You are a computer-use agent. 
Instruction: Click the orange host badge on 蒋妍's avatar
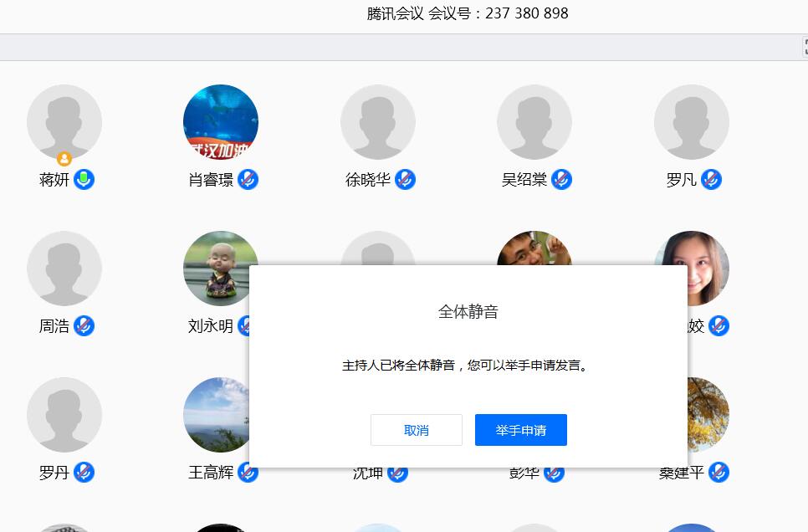[64, 159]
